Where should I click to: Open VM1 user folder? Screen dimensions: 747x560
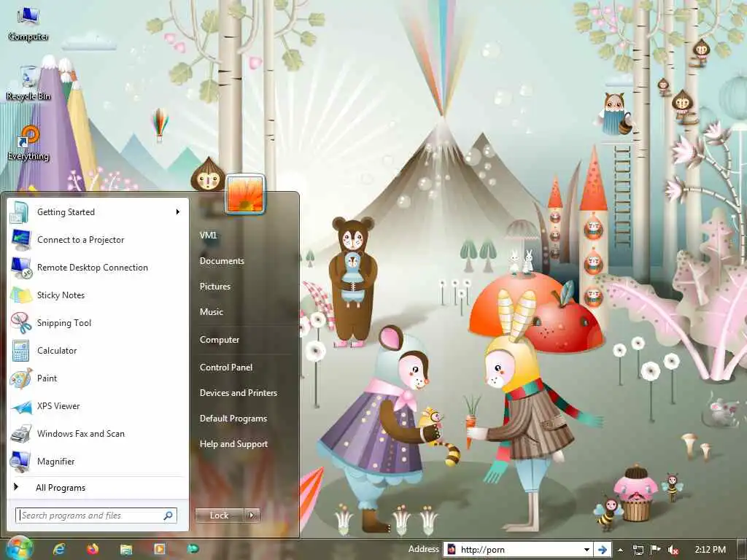208,236
